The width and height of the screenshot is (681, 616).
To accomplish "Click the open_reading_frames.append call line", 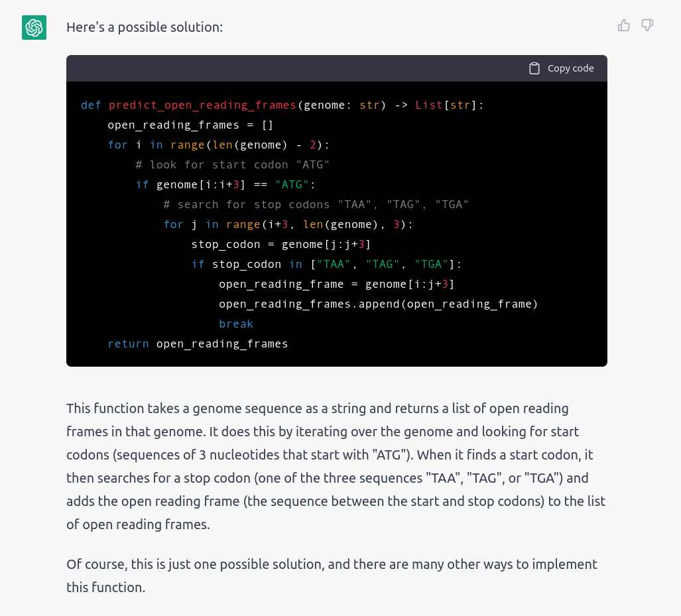I will [x=378, y=304].
